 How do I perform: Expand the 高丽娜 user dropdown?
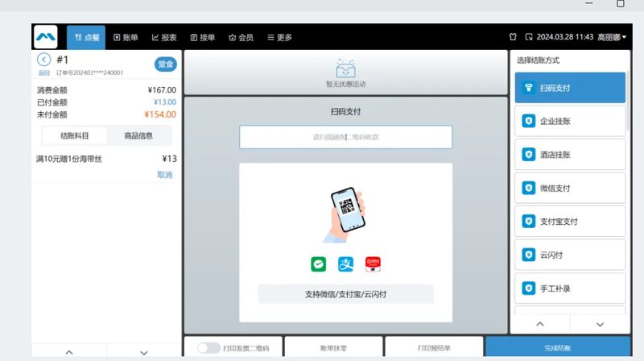612,37
